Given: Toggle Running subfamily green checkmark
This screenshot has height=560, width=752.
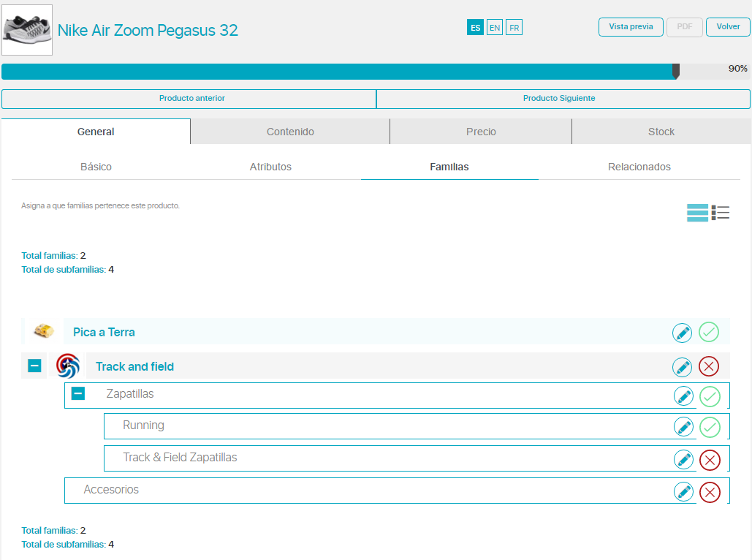Looking at the screenshot, I should click(x=710, y=427).
